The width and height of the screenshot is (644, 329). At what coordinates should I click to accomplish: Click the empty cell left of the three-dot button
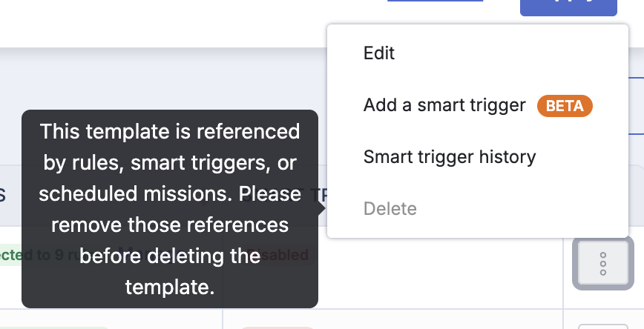pyautogui.click(x=392, y=267)
